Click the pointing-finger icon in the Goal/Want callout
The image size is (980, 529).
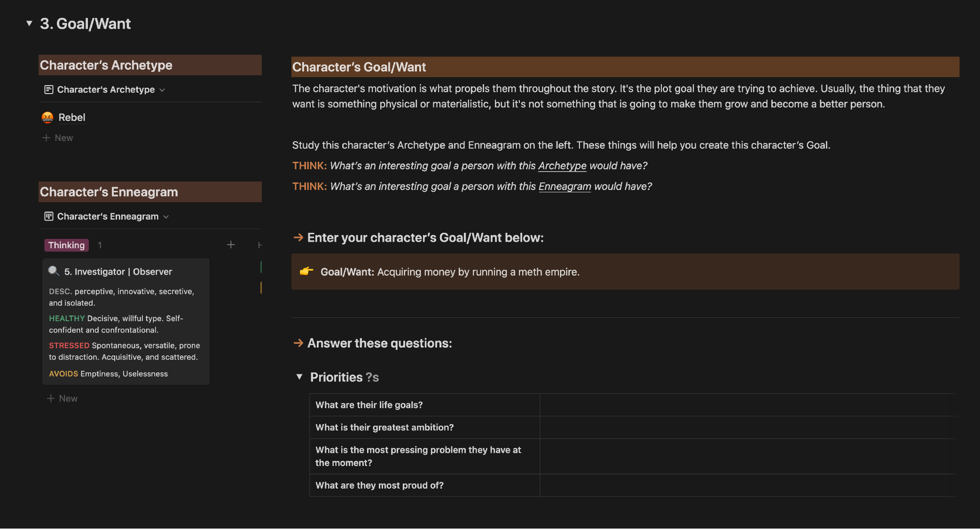(306, 272)
